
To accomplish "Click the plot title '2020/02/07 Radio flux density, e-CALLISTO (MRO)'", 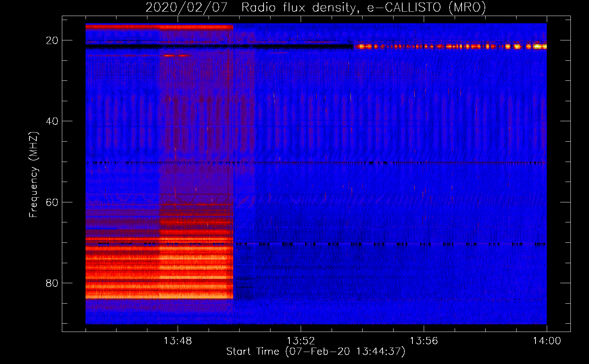I will click(316, 8).
